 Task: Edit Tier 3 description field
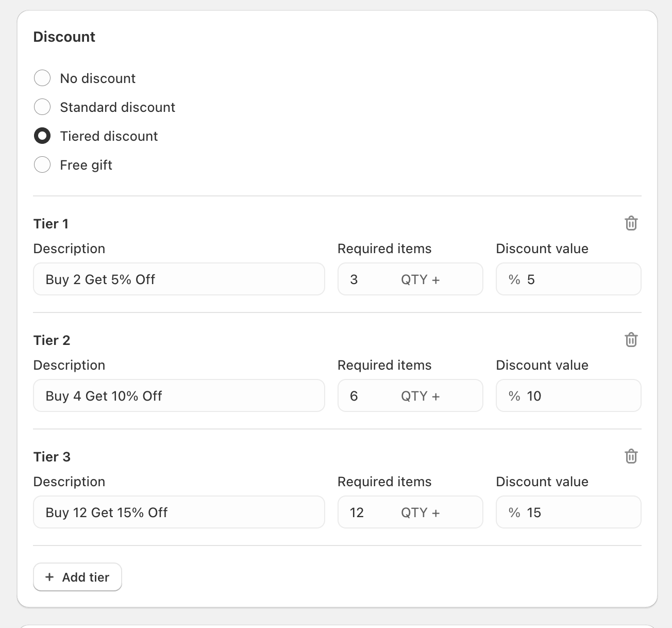point(179,513)
